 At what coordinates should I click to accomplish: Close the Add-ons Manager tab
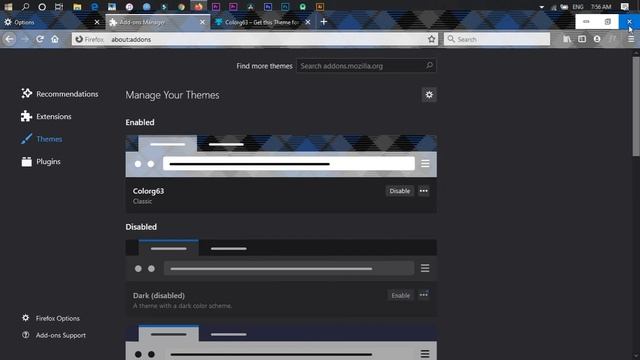point(202,22)
